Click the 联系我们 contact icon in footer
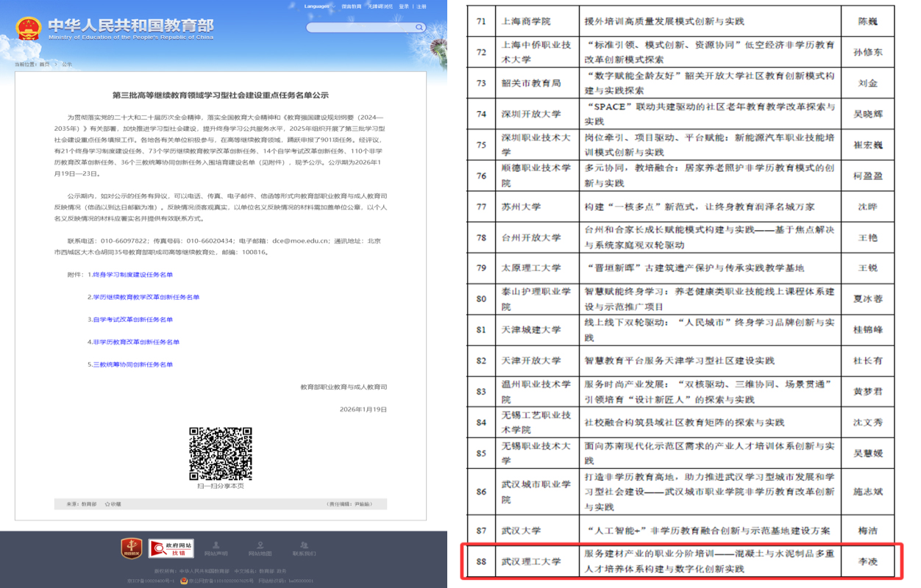Screen dimensions: 921x588 [303, 545]
